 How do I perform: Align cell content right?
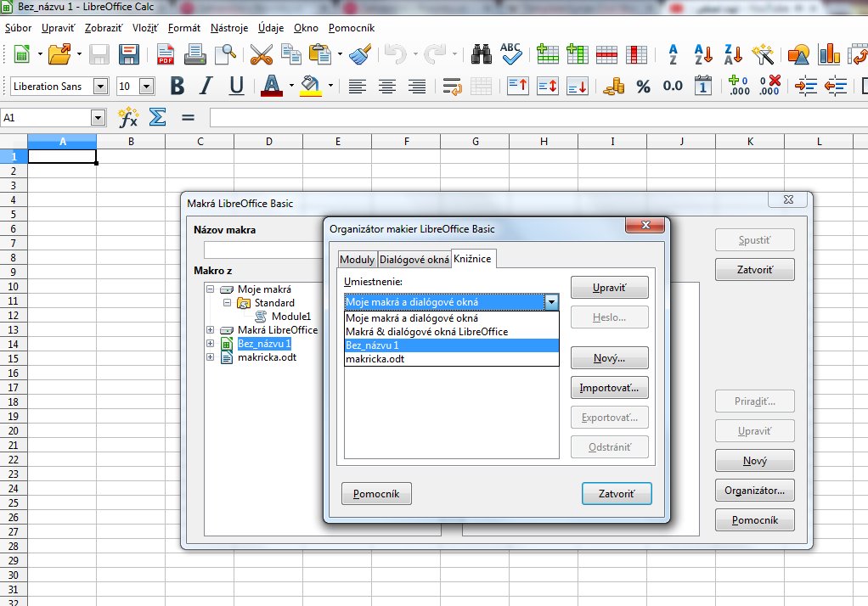(417, 87)
